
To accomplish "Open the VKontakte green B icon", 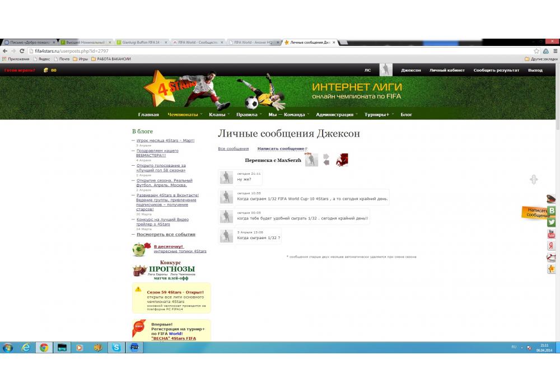I will point(552,211).
